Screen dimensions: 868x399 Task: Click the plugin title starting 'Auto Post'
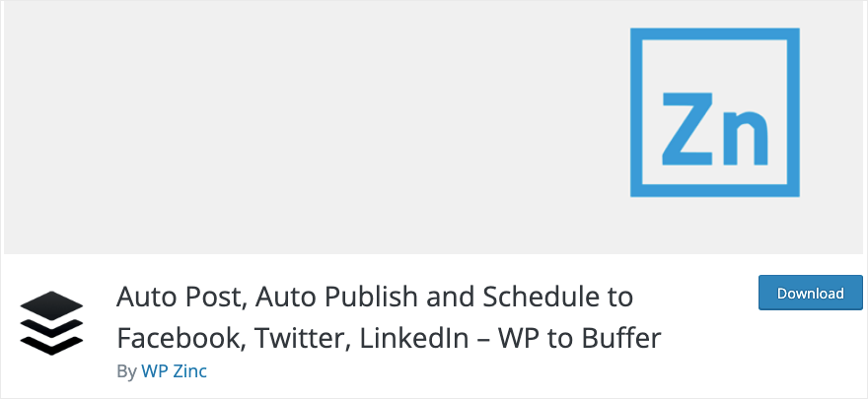[x=389, y=318]
